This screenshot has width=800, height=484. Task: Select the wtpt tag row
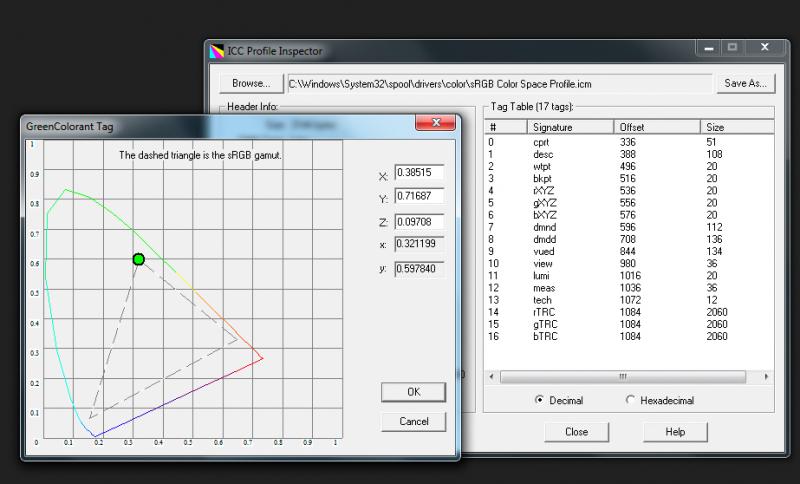click(x=629, y=167)
